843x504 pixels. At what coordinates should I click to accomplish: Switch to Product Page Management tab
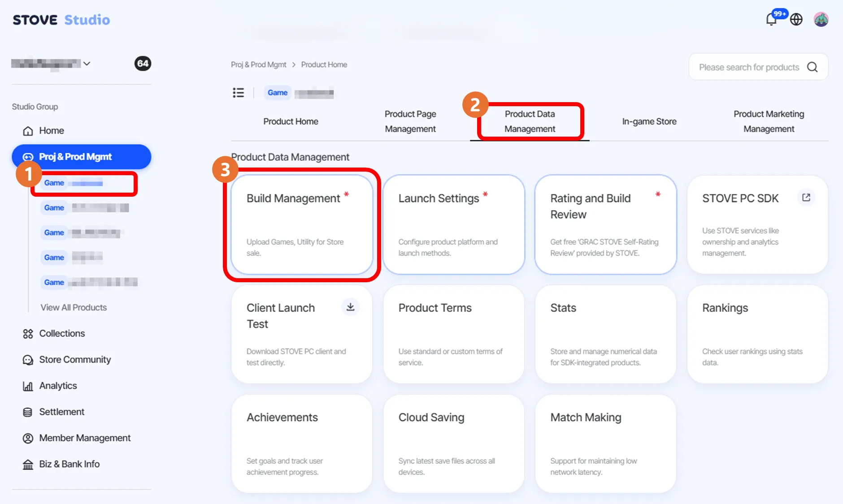point(410,121)
